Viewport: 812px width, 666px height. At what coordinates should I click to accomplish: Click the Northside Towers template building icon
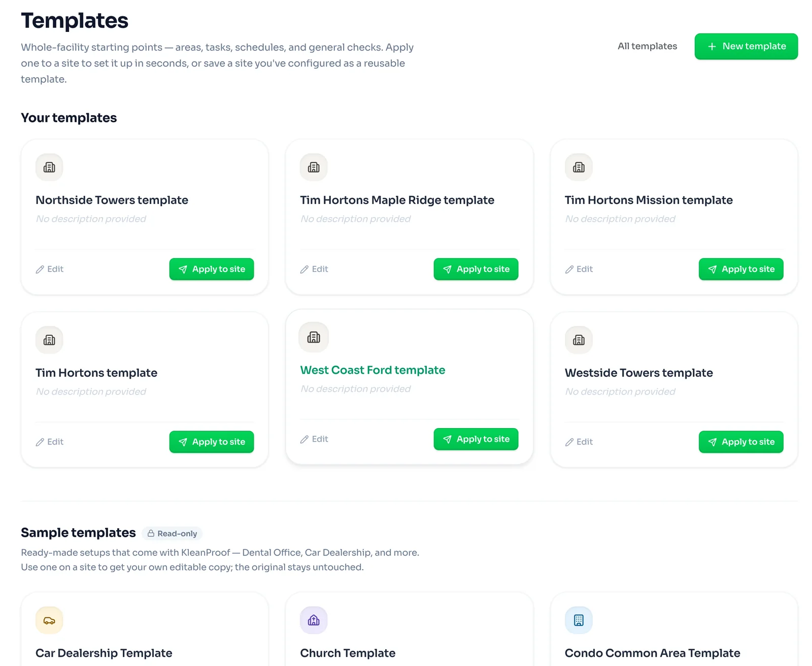click(49, 167)
